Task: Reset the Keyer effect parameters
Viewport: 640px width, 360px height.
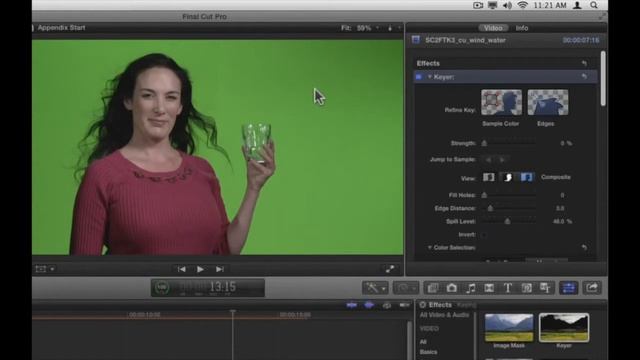Action: tap(584, 76)
